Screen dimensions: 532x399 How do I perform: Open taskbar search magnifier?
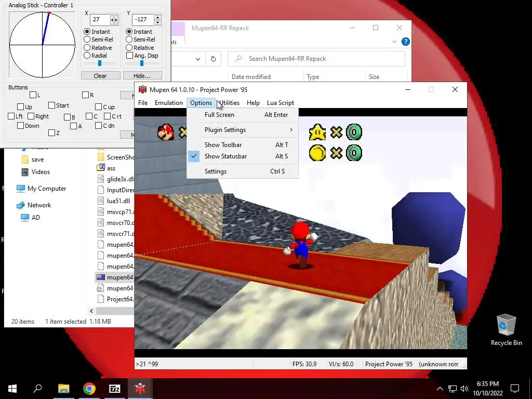pyautogui.click(x=37, y=388)
